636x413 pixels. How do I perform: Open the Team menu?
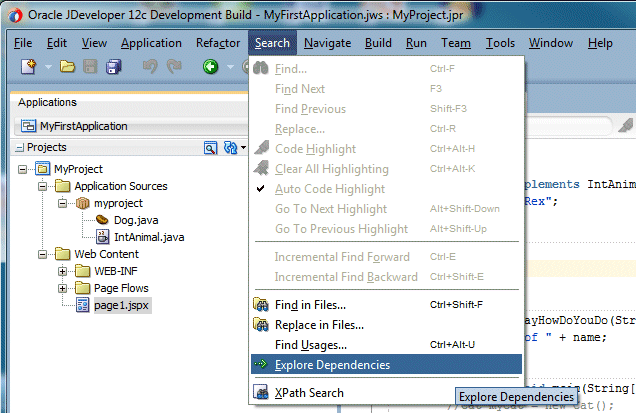[456, 43]
